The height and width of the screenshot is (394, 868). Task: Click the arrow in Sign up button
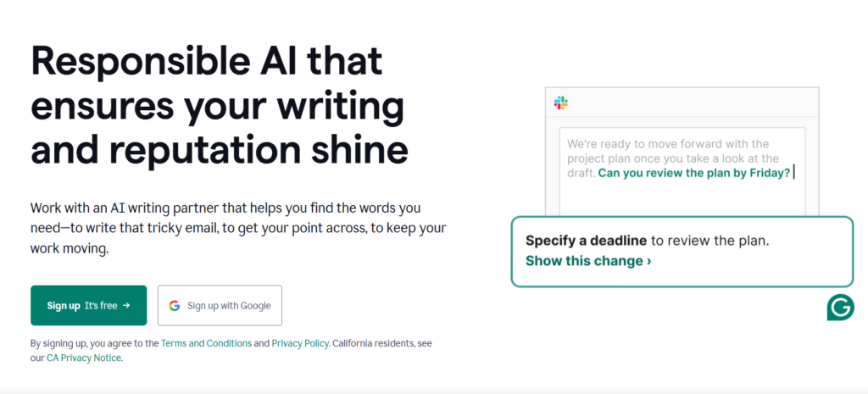tap(126, 306)
